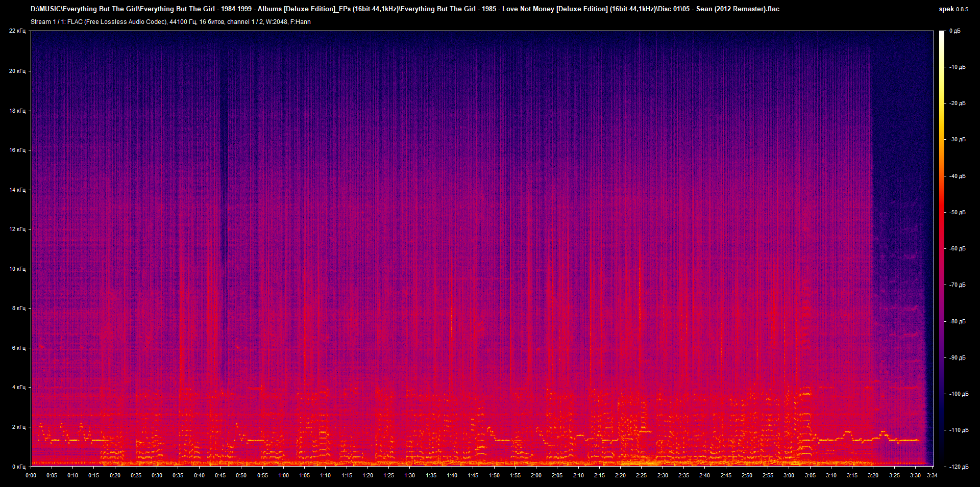The height and width of the screenshot is (487, 980).
Task: Click the 0:30 time axis marker
Action: tap(157, 475)
